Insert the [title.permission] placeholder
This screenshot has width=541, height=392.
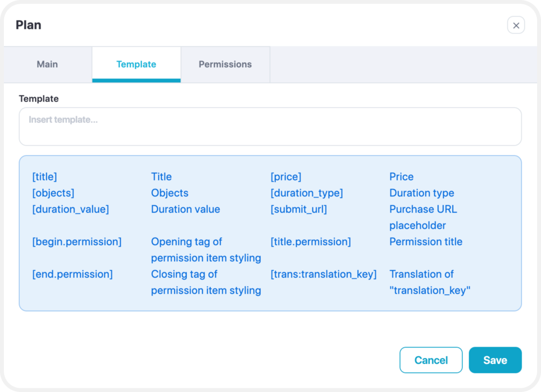coord(310,242)
